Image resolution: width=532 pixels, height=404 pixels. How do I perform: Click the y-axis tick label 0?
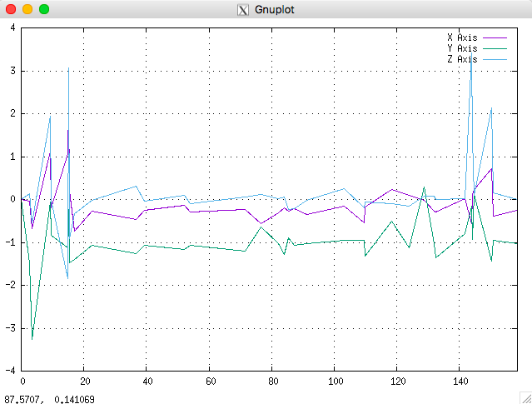(x=12, y=199)
